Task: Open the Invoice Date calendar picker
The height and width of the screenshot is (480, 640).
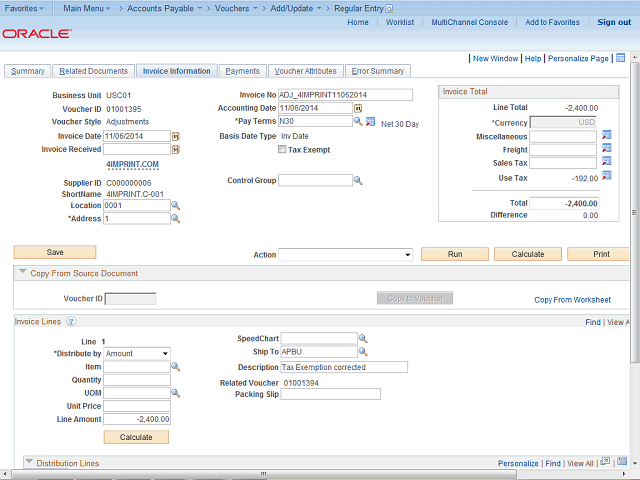Action: pyautogui.click(x=176, y=136)
